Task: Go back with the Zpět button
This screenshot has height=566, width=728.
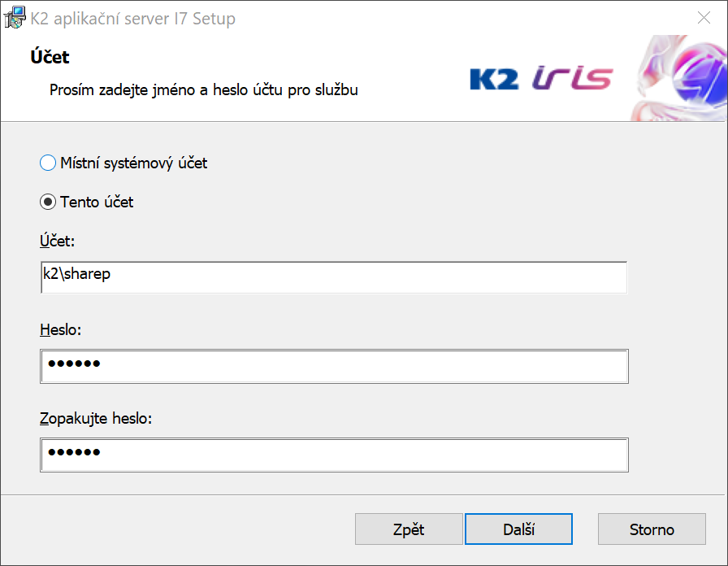Action: click(409, 529)
